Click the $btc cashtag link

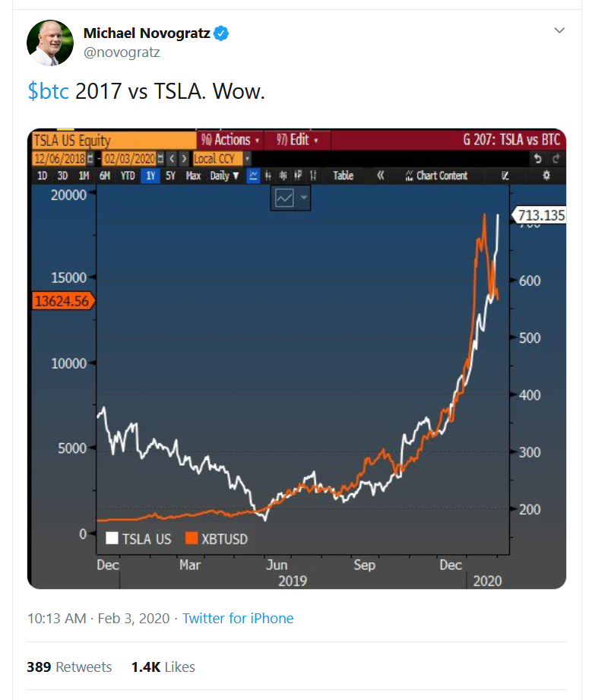coord(49,91)
